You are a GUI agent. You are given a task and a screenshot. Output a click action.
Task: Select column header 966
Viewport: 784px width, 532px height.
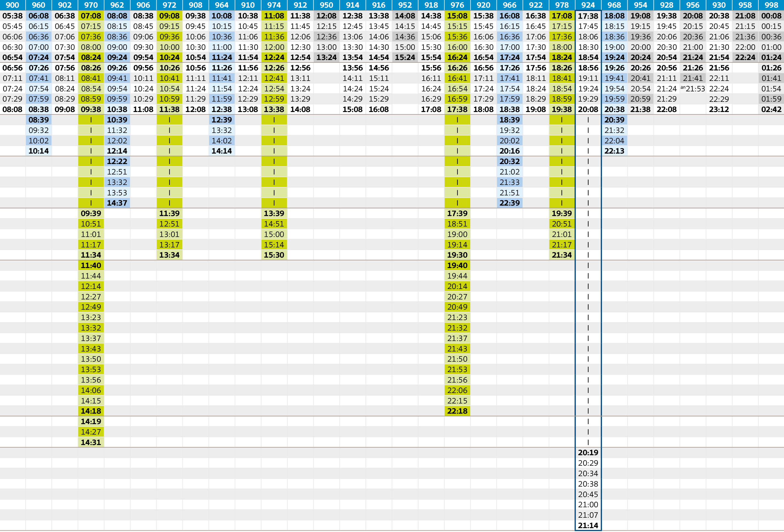tap(510, 5)
